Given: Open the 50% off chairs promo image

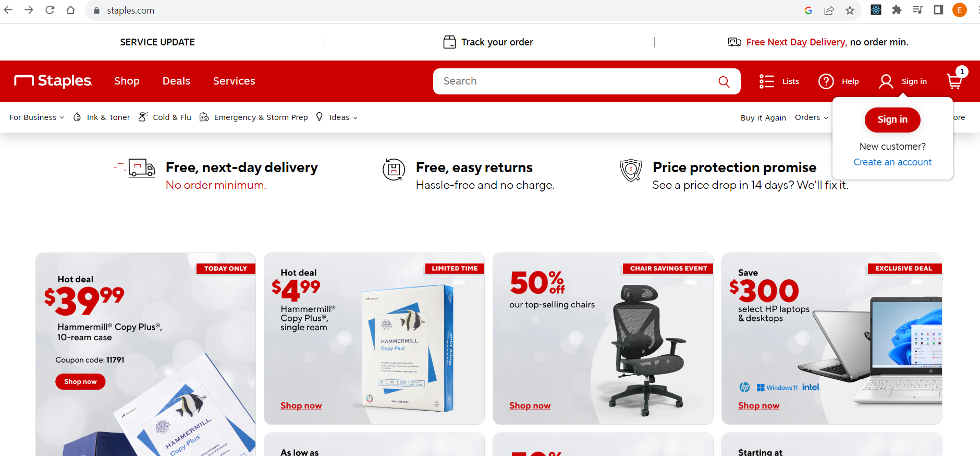Looking at the screenshot, I should click(x=603, y=339).
